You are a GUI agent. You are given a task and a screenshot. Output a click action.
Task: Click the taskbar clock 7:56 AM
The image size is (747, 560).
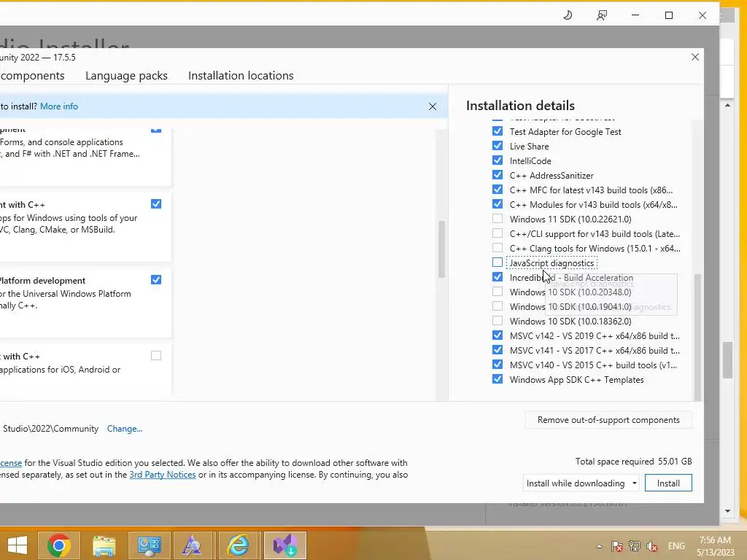(x=715, y=540)
